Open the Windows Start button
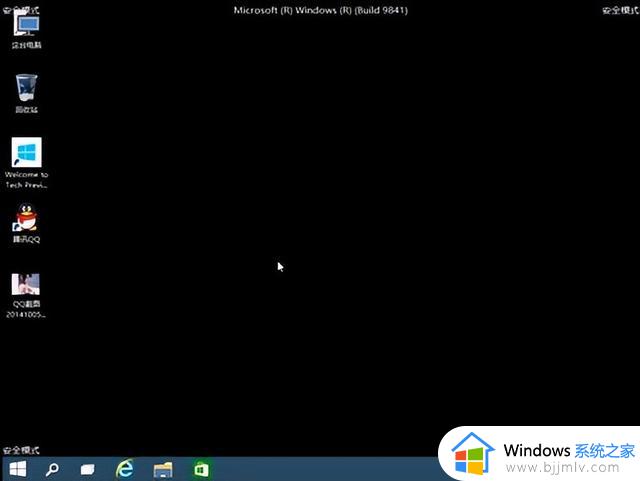640x481 pixels. (x=18, y=469)
